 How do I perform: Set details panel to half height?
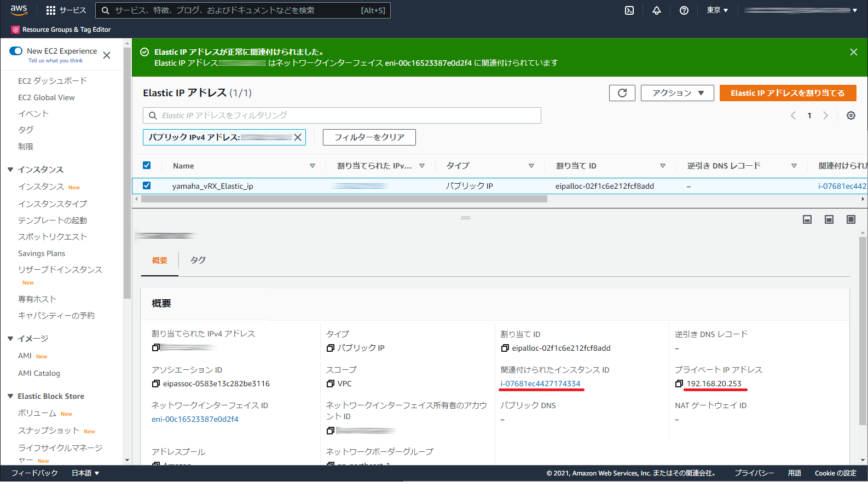pyautogui.click(x=829, y=219)
